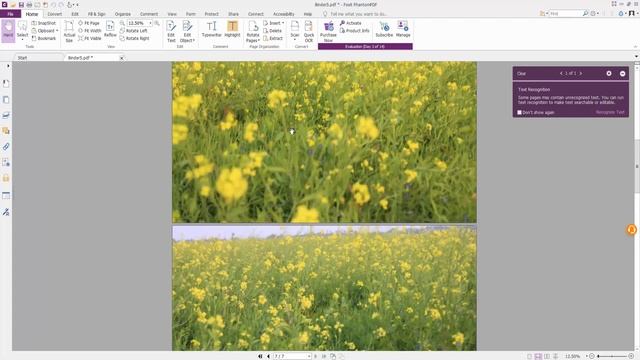The height and width of the screenshot is (360, 640).
Task: Switch to the Protect ribbon tab
Action: (x=211, y=14)
